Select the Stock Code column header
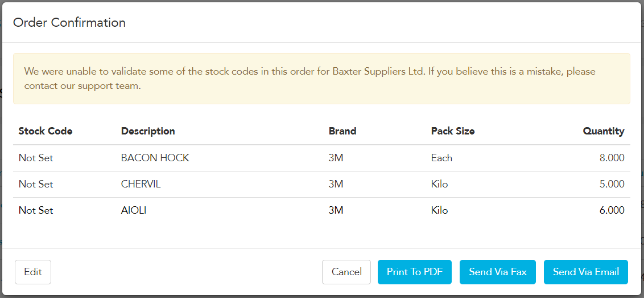The width and height of the screenshot is (644, 298). pyautogui.click(x=46, y=131)
